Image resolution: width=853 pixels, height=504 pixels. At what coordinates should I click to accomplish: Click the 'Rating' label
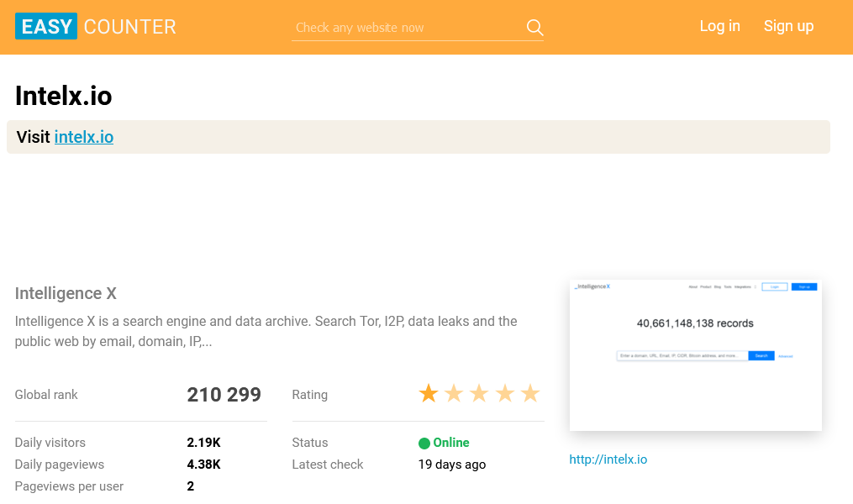(x=310, y=395)
